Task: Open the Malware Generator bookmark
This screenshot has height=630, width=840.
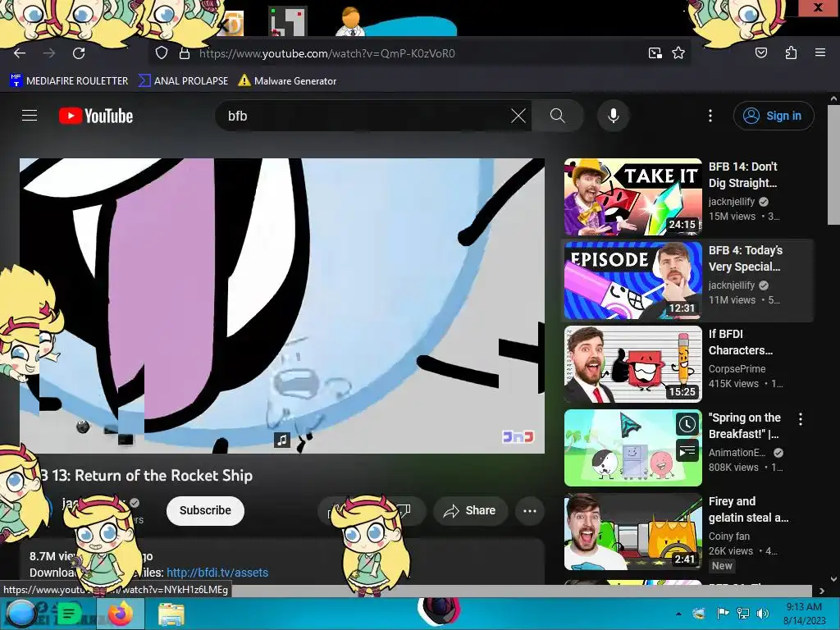Action: coord(288,81)
